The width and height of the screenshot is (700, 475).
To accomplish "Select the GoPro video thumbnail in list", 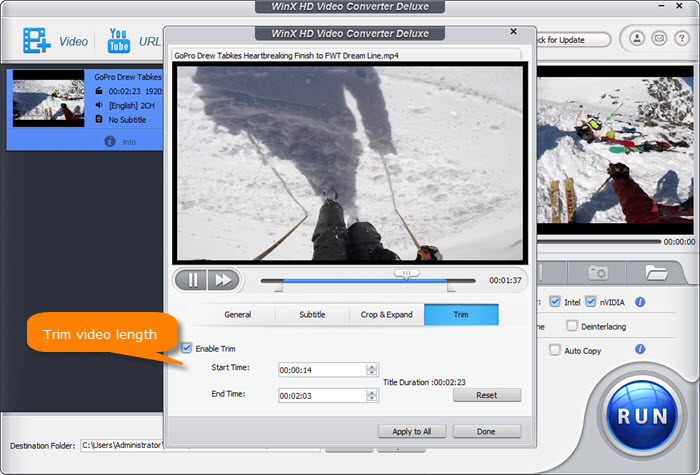I will 48,98.
